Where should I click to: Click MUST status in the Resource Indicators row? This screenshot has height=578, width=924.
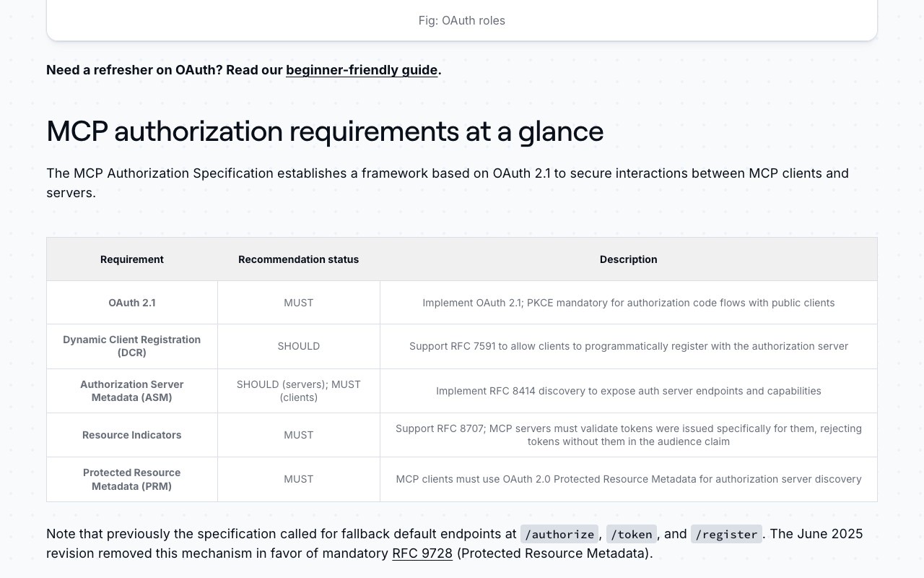click(x=299, y=435)
